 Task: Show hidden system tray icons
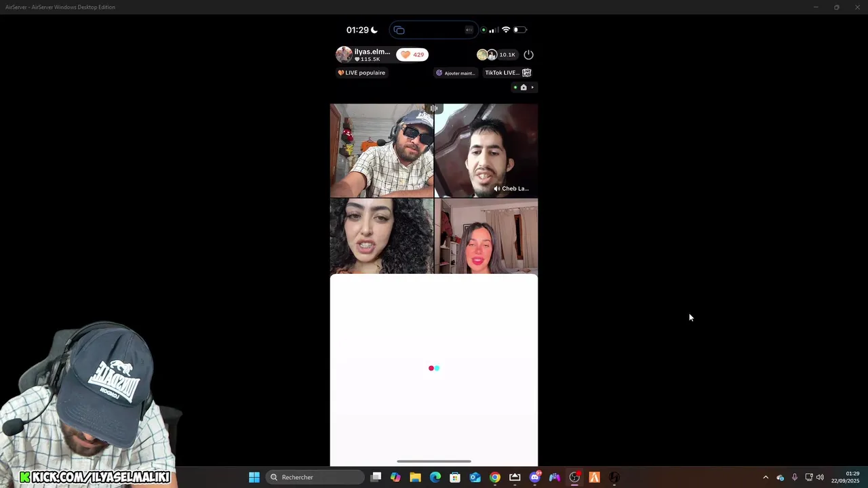[766, 477]
